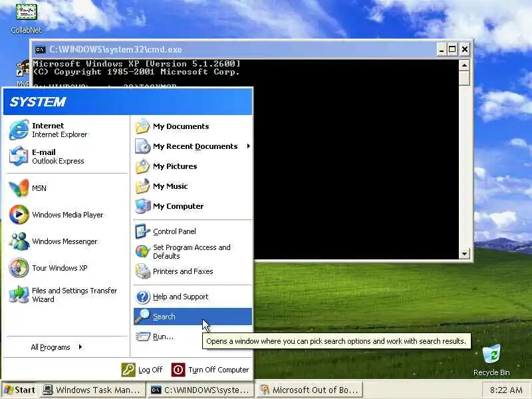Open My Pictures folder icon

142,166
